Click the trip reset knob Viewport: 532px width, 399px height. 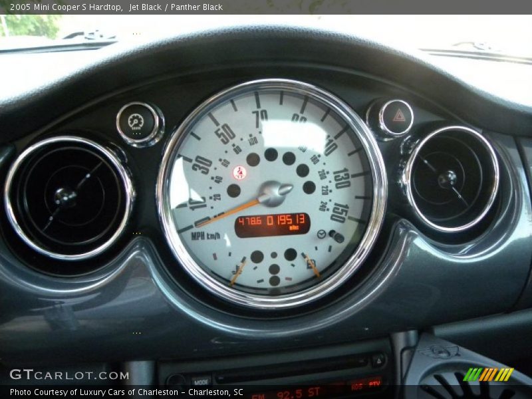338,237
